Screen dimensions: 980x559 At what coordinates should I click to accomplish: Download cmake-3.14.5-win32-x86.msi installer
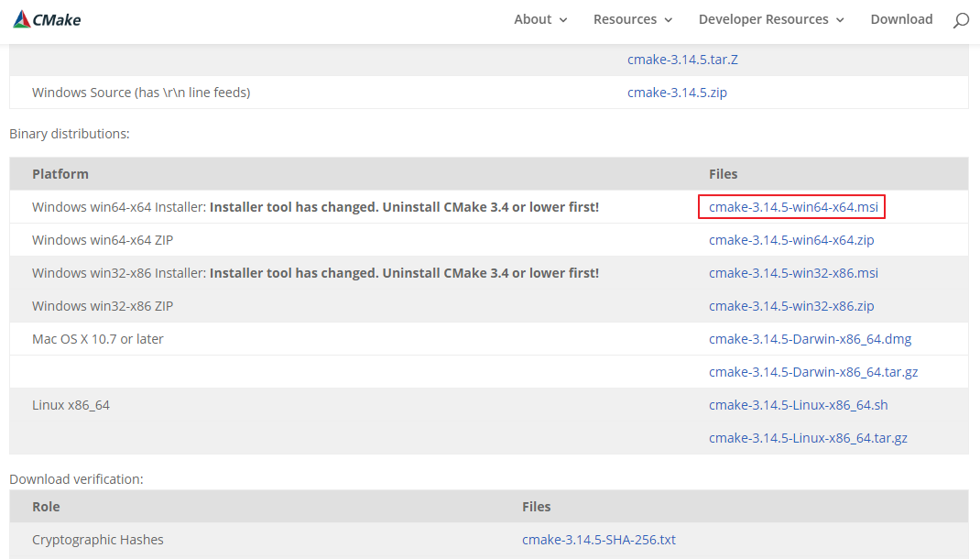pyautogui.click(x=793, y=273)
